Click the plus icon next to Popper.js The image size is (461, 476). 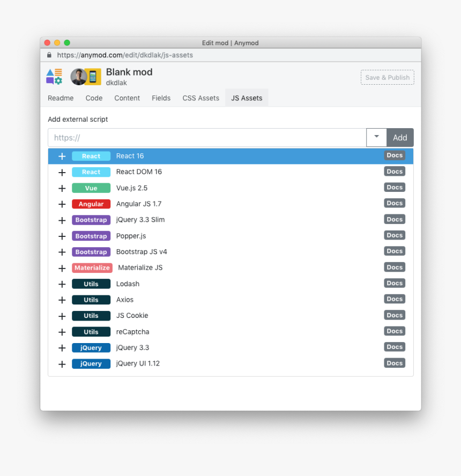click(62, 236)
